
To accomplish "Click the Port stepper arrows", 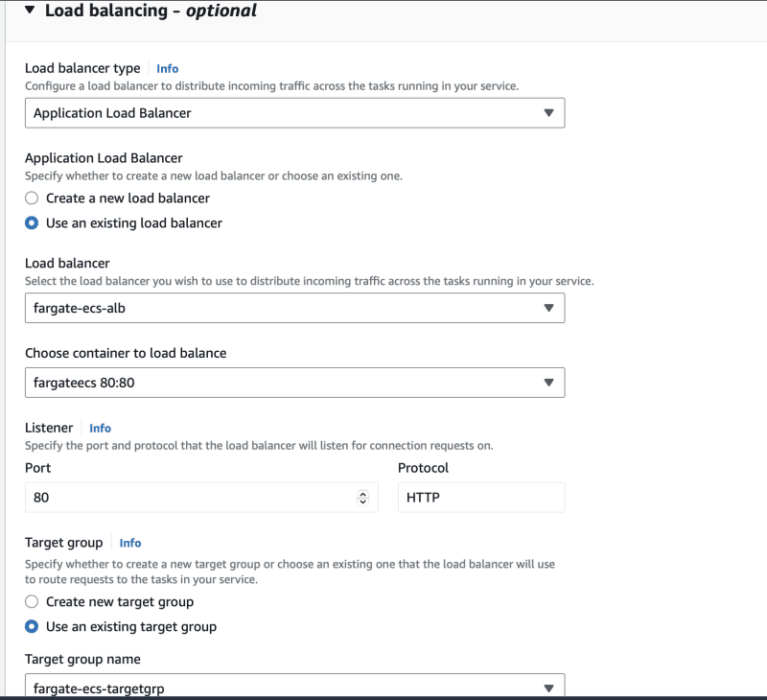I will (363, 498).
